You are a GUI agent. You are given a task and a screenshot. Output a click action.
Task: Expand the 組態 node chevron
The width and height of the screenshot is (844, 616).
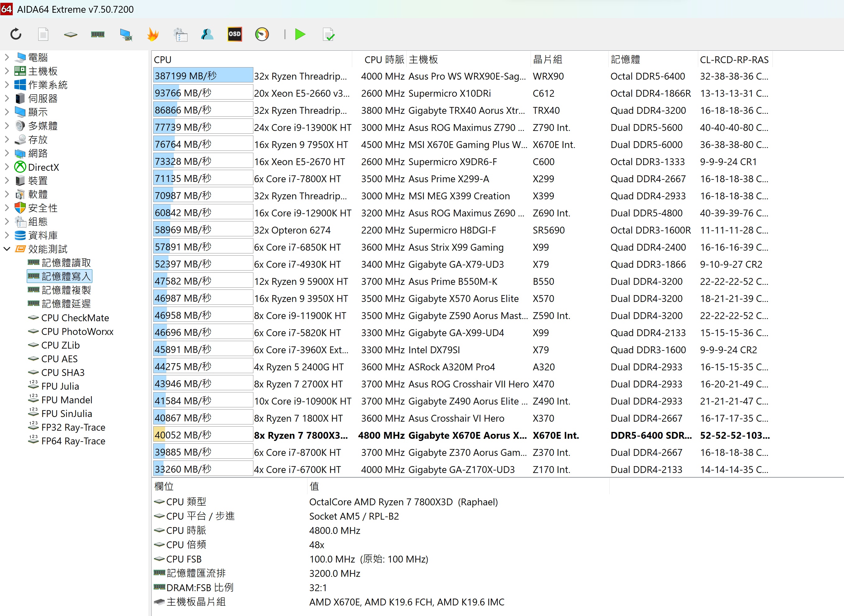click(x=7, y=221)
